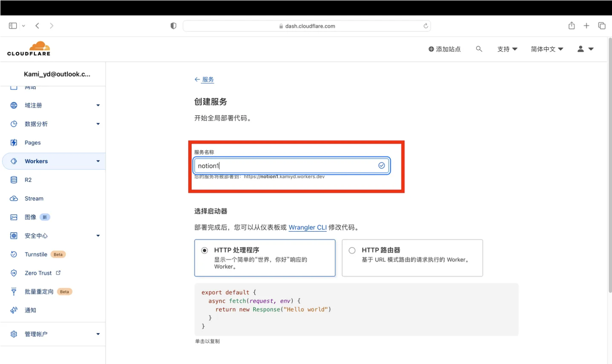Screen dimensions: 612x364
Task: Toggle the Safari sidebar button
Action: (x=13, y=26)
